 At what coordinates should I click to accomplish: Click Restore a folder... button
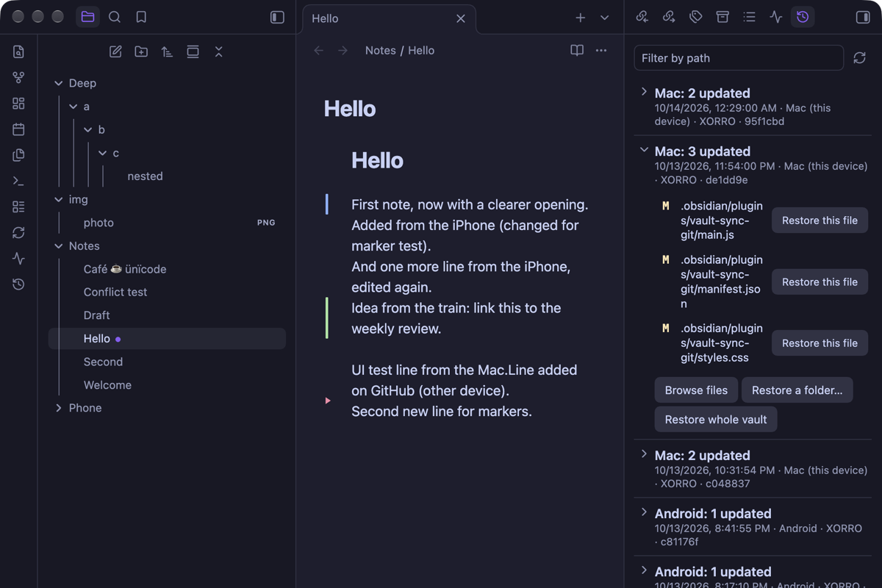(797, 390)
